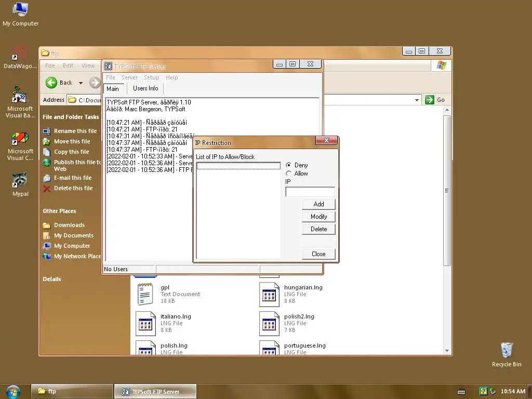Click the Windows Start orb

coord(13,392)
